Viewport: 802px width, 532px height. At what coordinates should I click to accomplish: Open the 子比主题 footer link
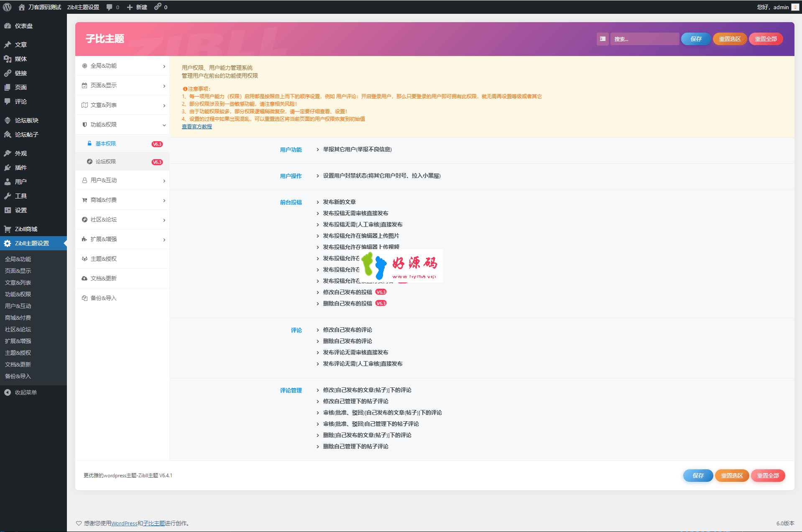pyautogui.click(x=154, y=523)
